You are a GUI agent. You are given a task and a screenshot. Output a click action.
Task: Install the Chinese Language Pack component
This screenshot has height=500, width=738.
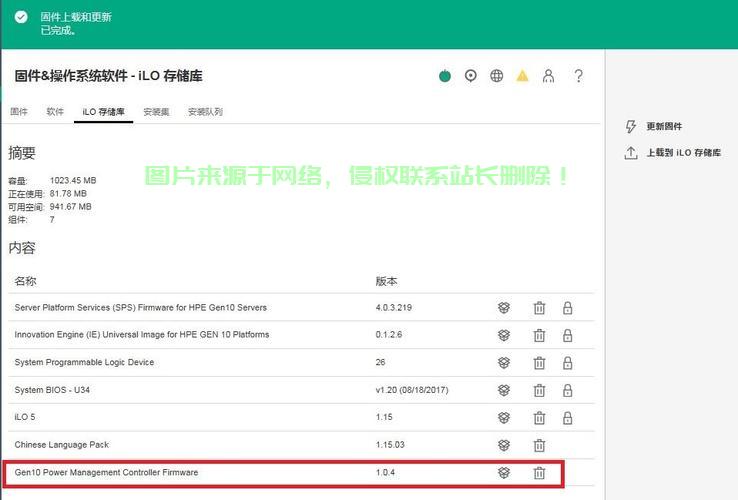[x=504, y=445]
